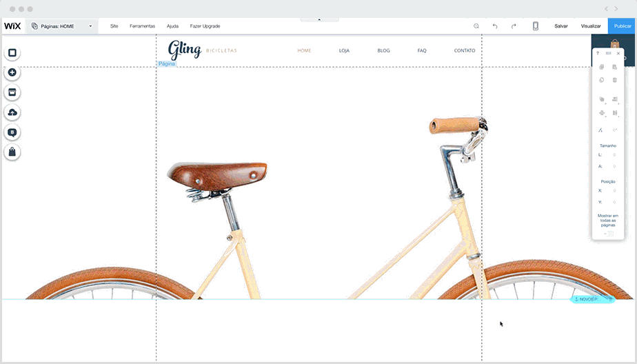The width and height of the screenshot is (637, 364).
Task: Open the Ajuda menu
Action: click(172, 26)
